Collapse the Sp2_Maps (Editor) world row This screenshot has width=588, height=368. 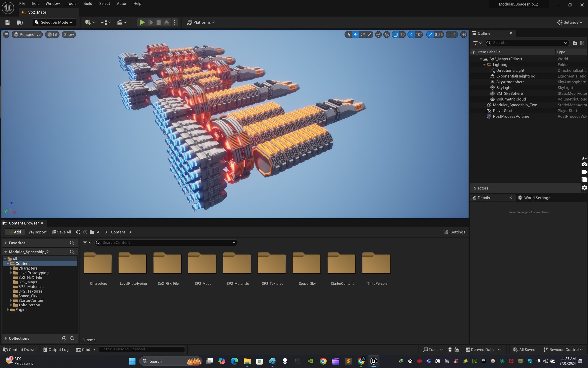(481, 59)
